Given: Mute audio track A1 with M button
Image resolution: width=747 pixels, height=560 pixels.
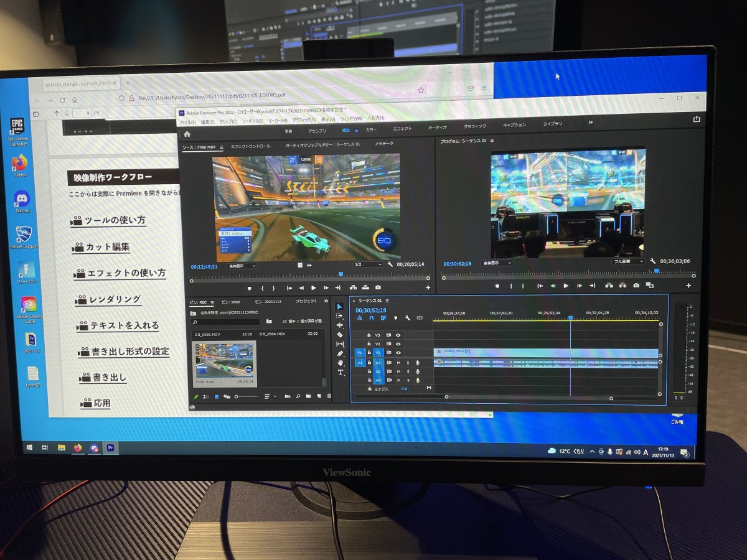Looking at the screenshot, I should [x=398, y=363].
